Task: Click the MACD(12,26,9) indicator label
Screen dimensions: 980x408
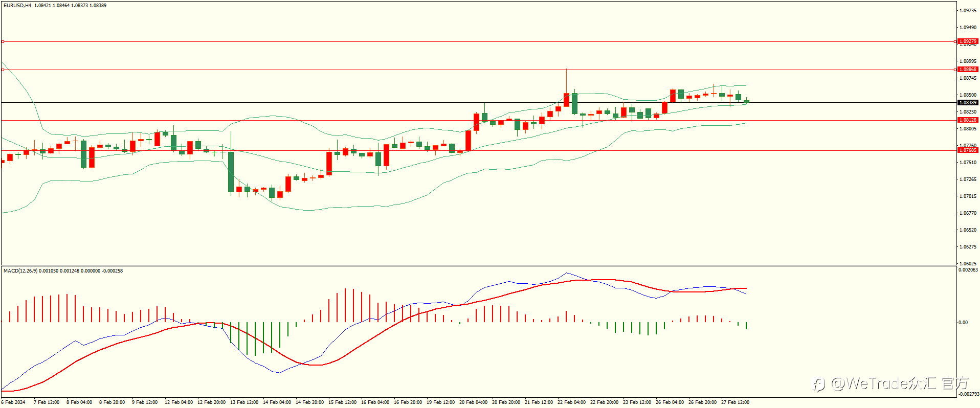Action: point(20,270)
